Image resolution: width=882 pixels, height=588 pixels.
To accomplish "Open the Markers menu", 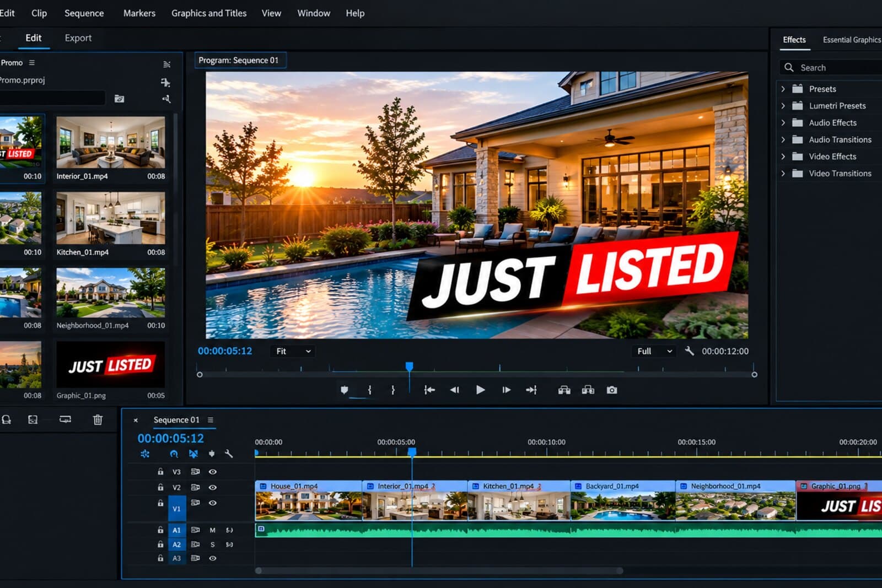I will [139, 13].
